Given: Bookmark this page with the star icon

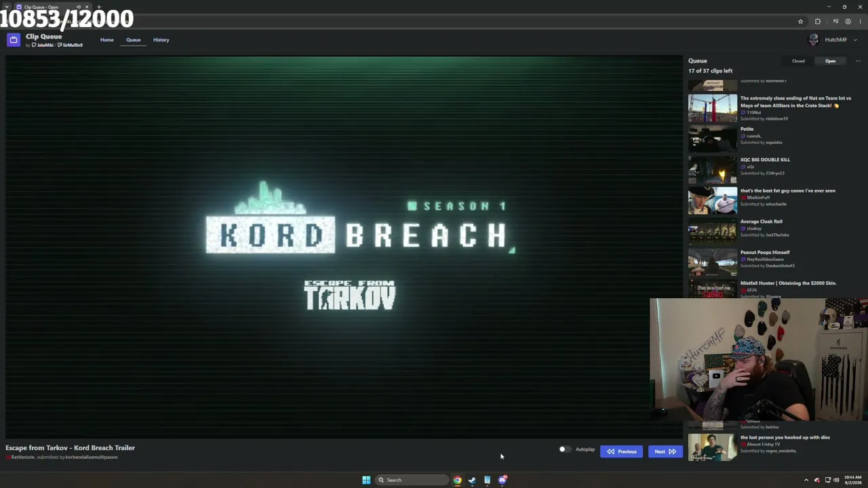Looking at the screenshot, I should (x=800, y=22).
